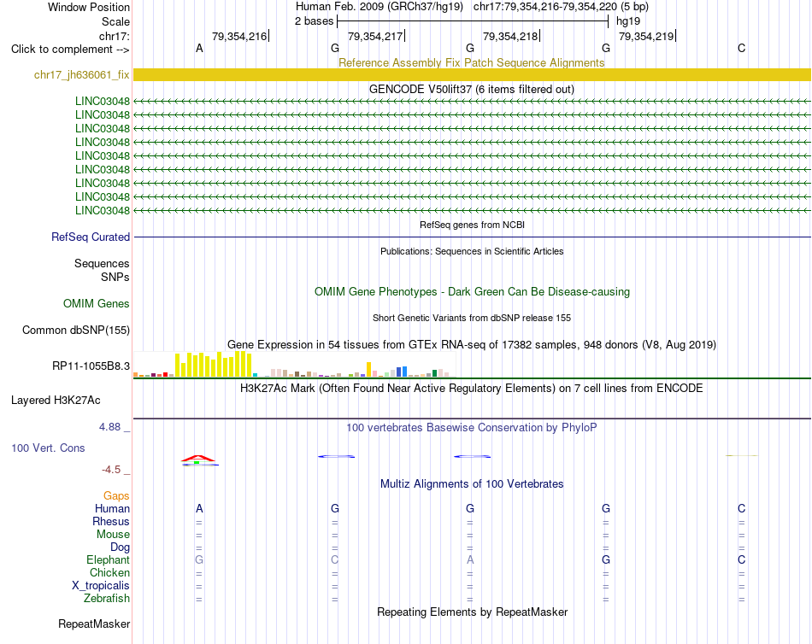Select the RP11-1055B8.3 GTEx label
This screenshot has width=812, height=644.
pyautogui.click(x=91, y=366)
